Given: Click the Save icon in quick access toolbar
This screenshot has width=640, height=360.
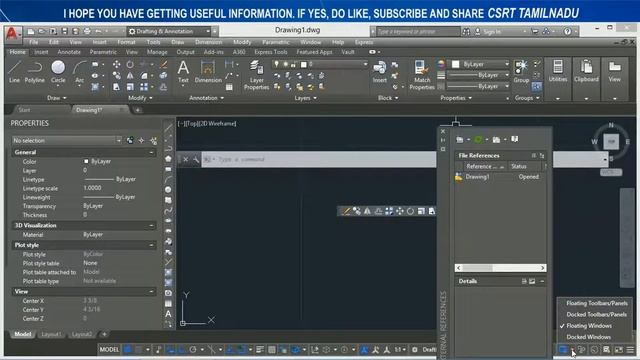Looking at the screenshot, I should click(64, 31).
